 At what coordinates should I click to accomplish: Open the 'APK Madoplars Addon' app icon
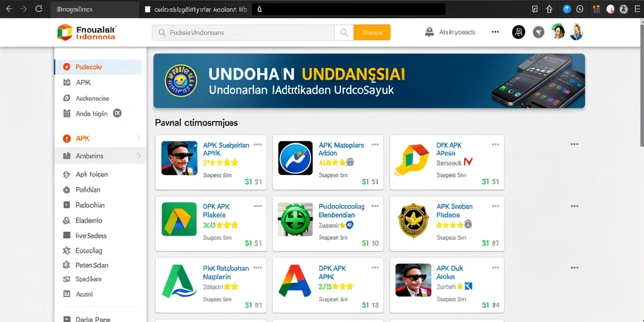point(296,158)
